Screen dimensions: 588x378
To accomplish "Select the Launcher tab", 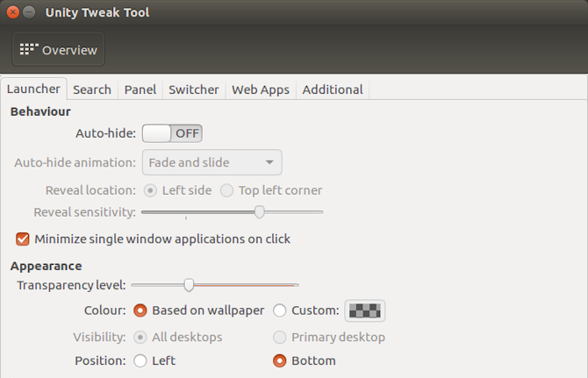I will tap(33, 89).
